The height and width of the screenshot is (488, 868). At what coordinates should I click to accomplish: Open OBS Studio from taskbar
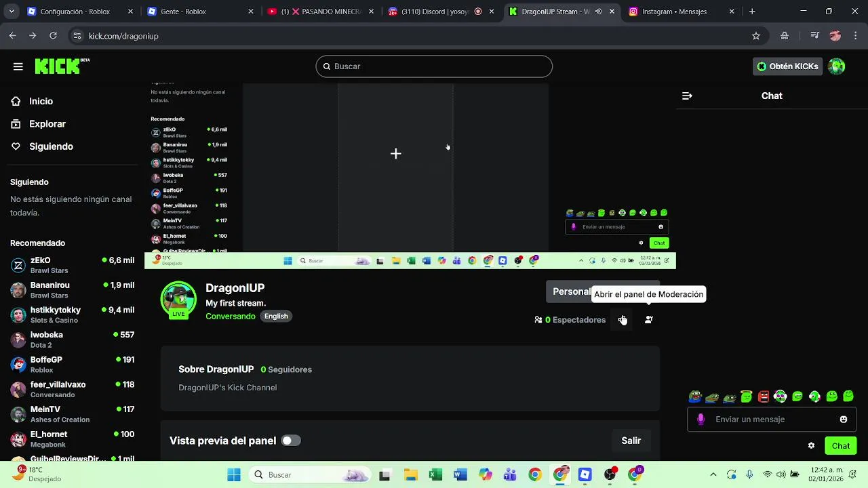pos(610,475)
